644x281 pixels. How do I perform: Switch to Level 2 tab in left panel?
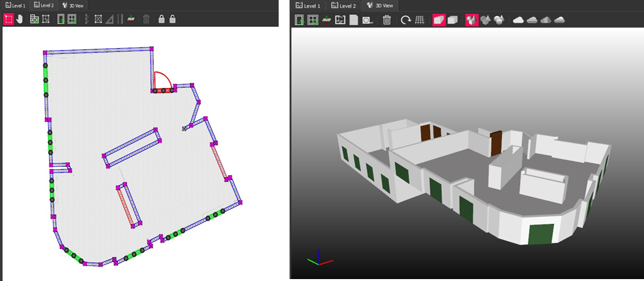pyautogui.click(x=44, y=5)
